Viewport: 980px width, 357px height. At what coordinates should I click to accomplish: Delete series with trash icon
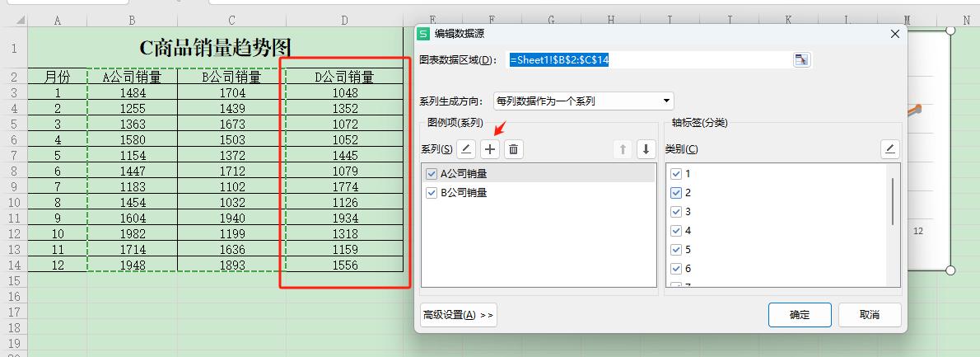click(x=514, y=148)
